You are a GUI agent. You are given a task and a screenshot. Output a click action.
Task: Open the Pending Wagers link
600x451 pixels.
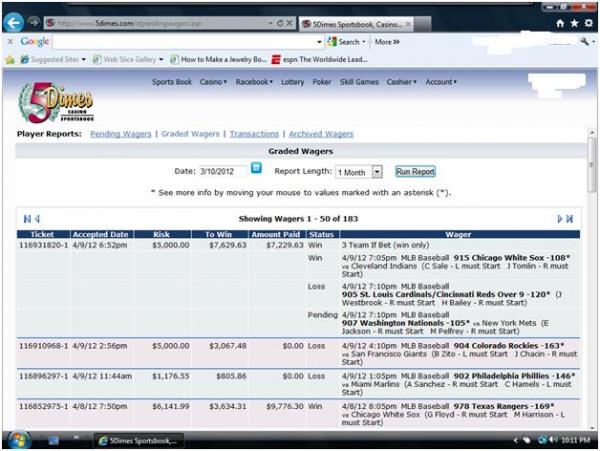click(x=121, y=133)
